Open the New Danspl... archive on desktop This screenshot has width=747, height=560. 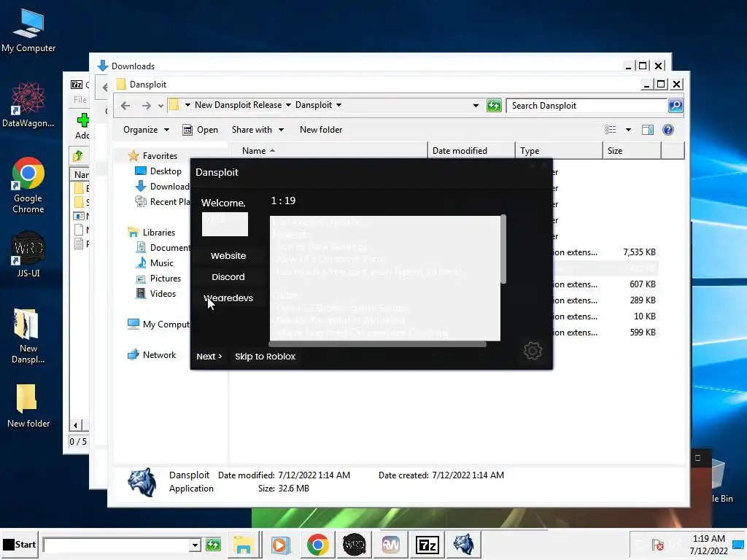[x=28, y=336]
